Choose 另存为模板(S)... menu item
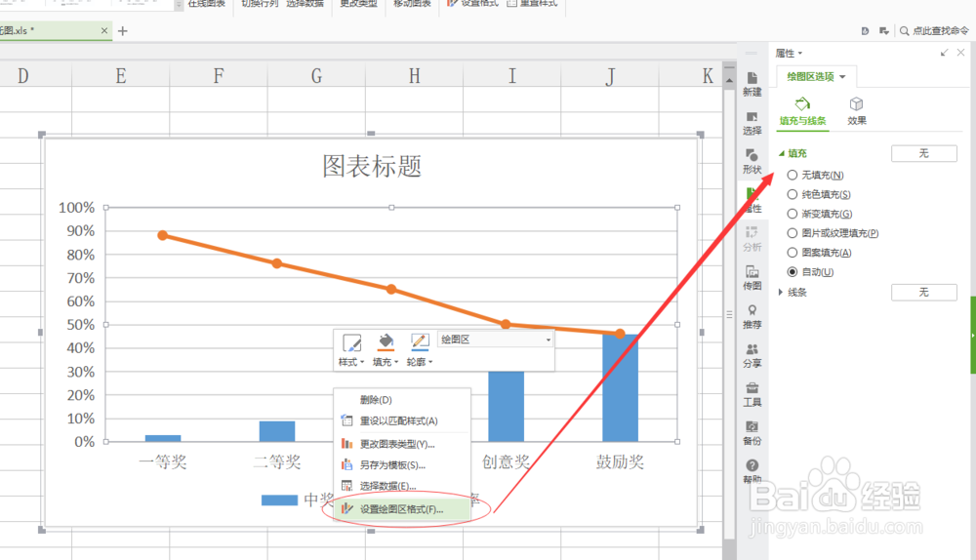The height and width of the screenshot is (560, 976). [x=402, y=465]
